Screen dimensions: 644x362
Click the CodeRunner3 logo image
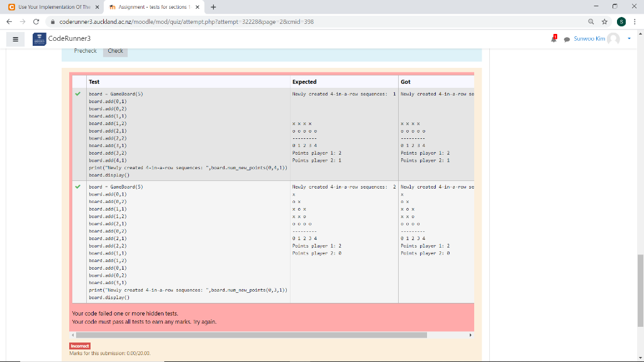pos(40,39)
